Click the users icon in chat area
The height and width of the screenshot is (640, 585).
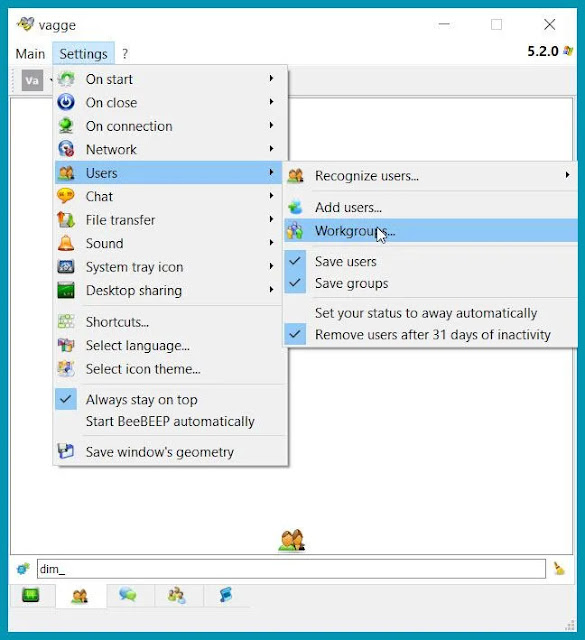pyautogui.click(x=292, y=540)
